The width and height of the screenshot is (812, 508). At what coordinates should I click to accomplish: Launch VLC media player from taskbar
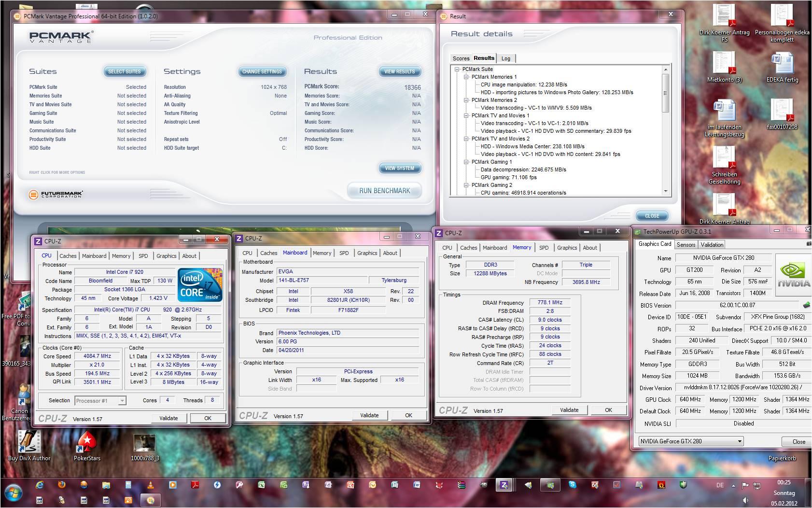151,485
